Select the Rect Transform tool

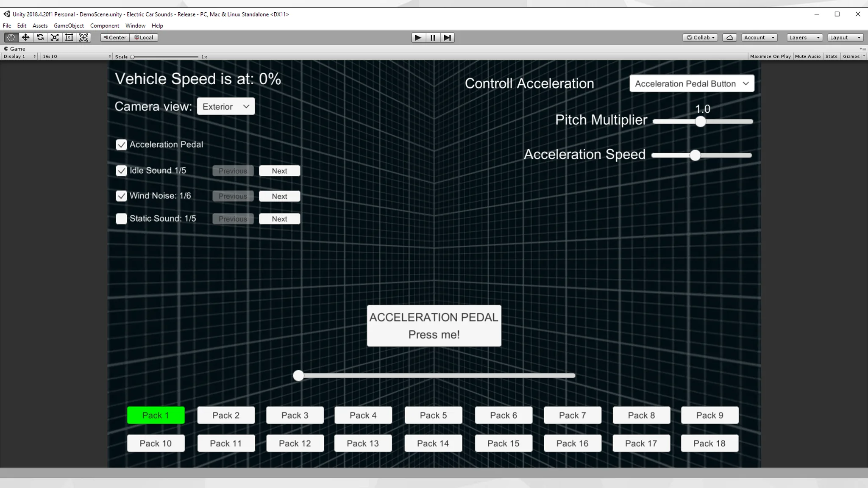[x=69, y=37]
